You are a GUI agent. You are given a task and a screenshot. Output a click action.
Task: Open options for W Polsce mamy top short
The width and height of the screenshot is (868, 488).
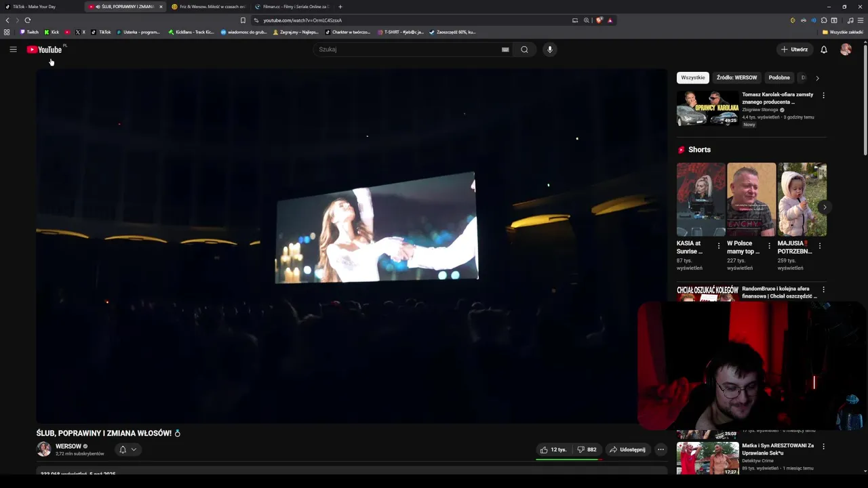point(769,246)
